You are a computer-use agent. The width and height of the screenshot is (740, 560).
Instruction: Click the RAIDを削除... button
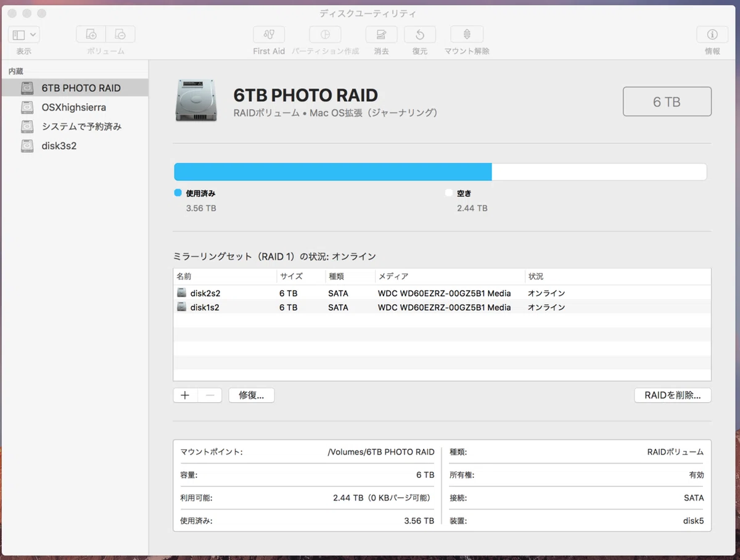(x=673, y=395)
